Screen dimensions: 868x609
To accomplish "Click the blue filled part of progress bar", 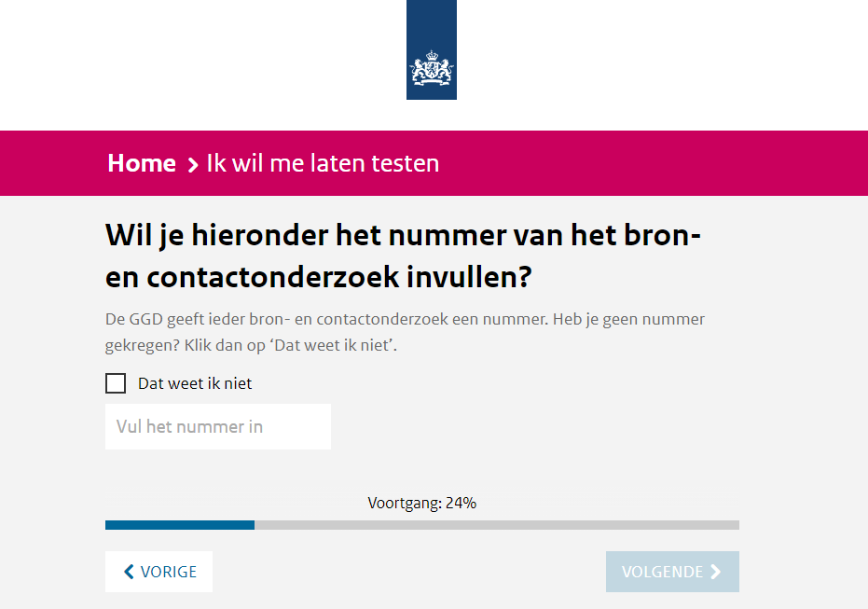I will 179,525.
